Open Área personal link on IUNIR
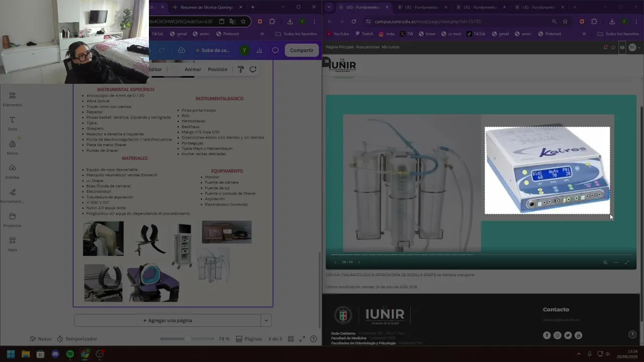This screenshot has height=362, width=644. [367, 47]
